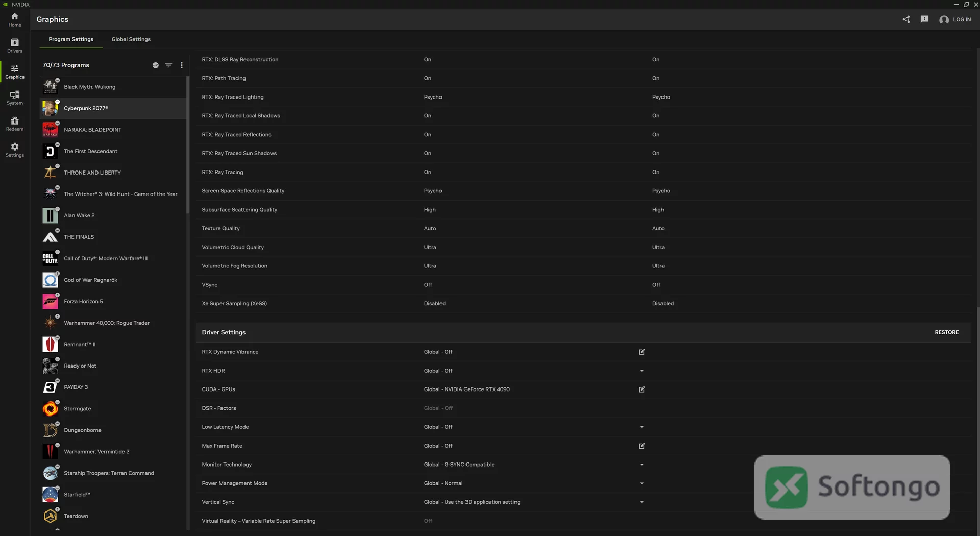This screenshot has height=536, width=980.
Task: Select Teardown in program list
Action: coord(113,516)
